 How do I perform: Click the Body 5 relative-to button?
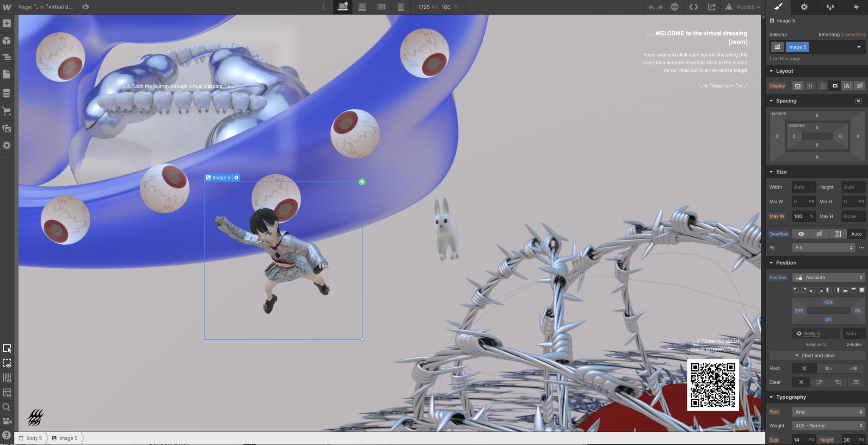click(x=815, y=333)
